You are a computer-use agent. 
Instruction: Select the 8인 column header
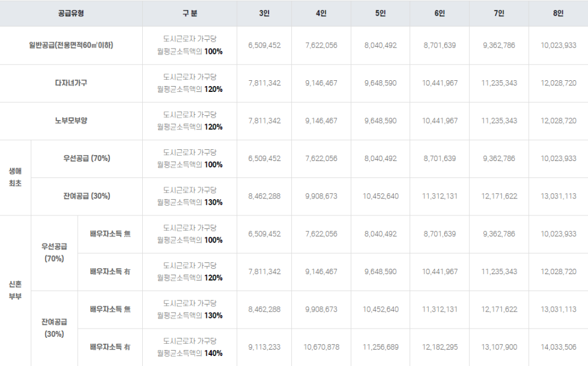pos(558,12)
